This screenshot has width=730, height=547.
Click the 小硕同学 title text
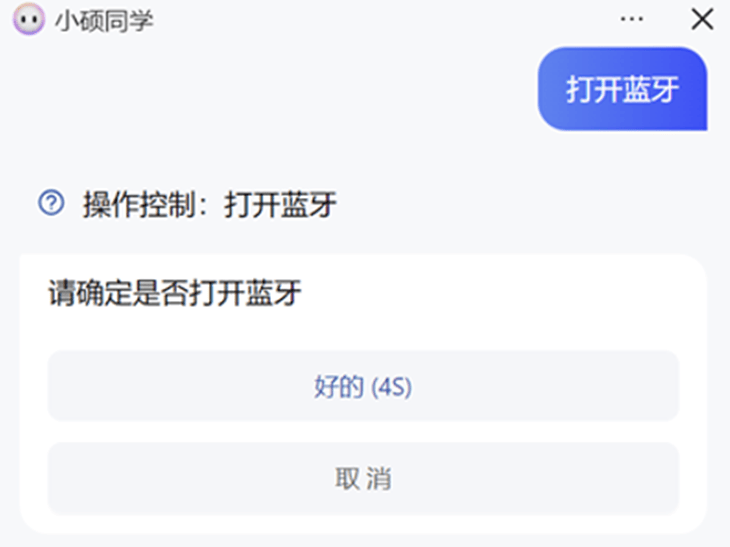[104, 20]
